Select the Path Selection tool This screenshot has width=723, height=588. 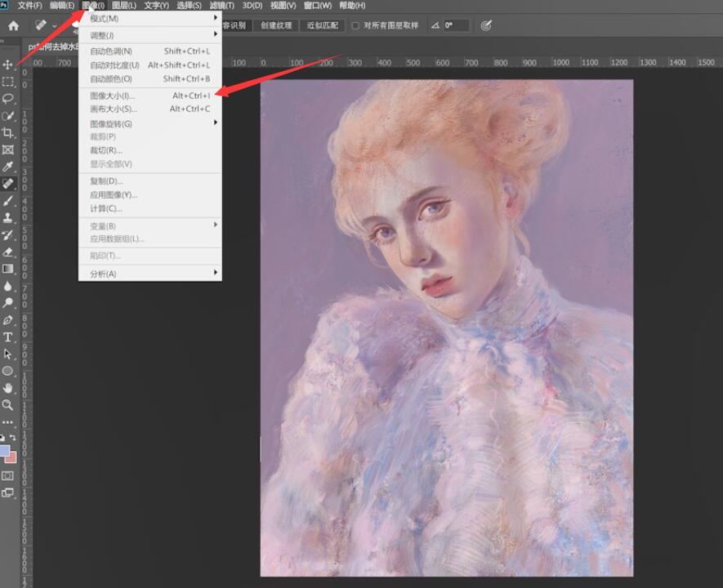coord(8,354)
